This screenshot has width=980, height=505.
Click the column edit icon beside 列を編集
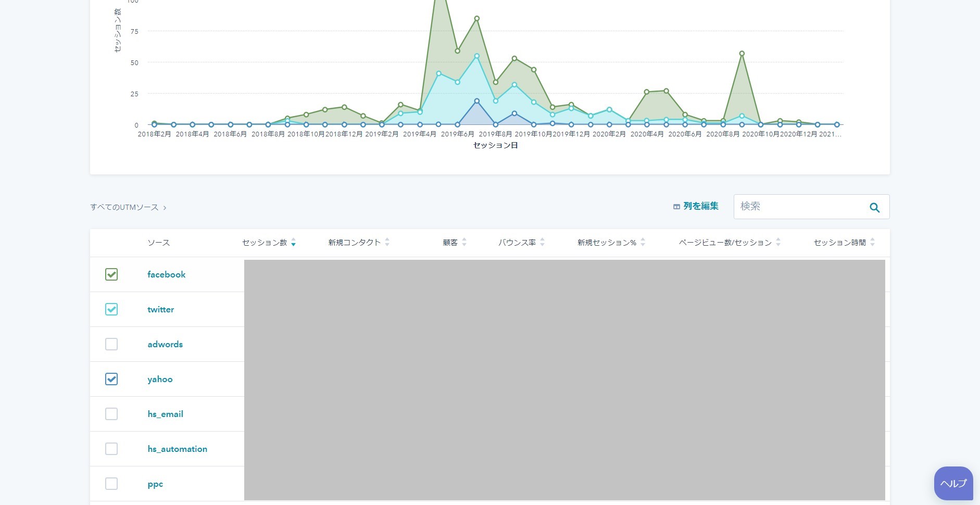(676, 207)
